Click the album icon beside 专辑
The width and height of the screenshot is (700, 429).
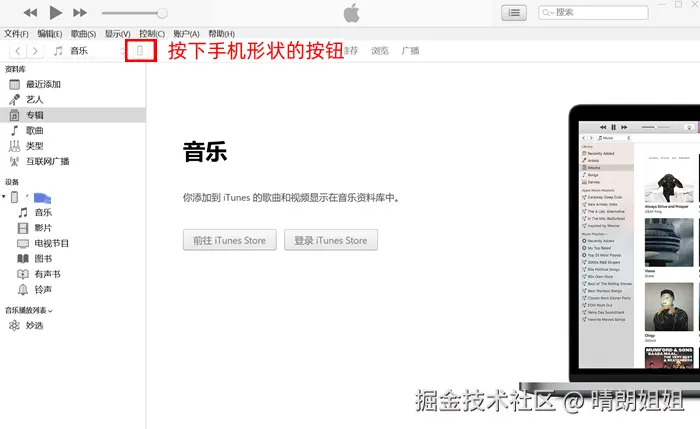pos(14,115)
